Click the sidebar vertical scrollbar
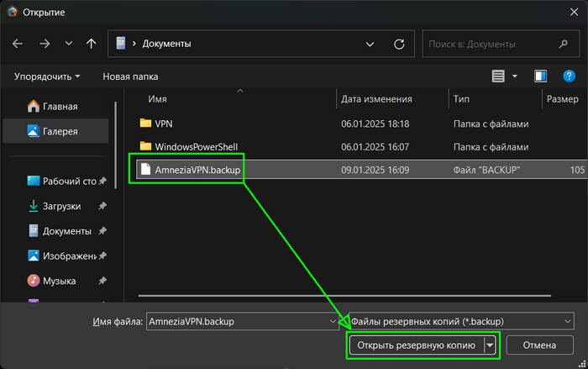Screen dimensions: 588x369 (116, 145)
